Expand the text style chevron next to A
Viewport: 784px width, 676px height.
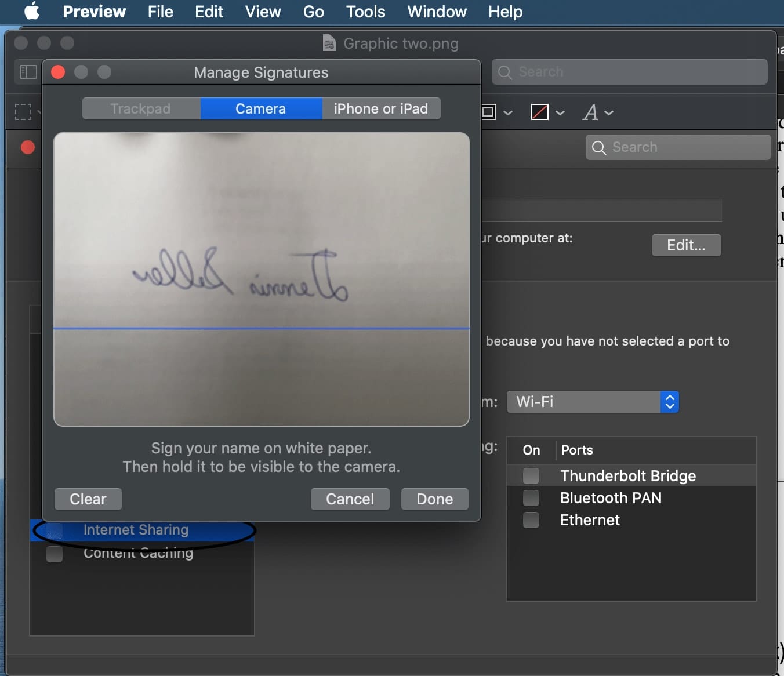609,112
